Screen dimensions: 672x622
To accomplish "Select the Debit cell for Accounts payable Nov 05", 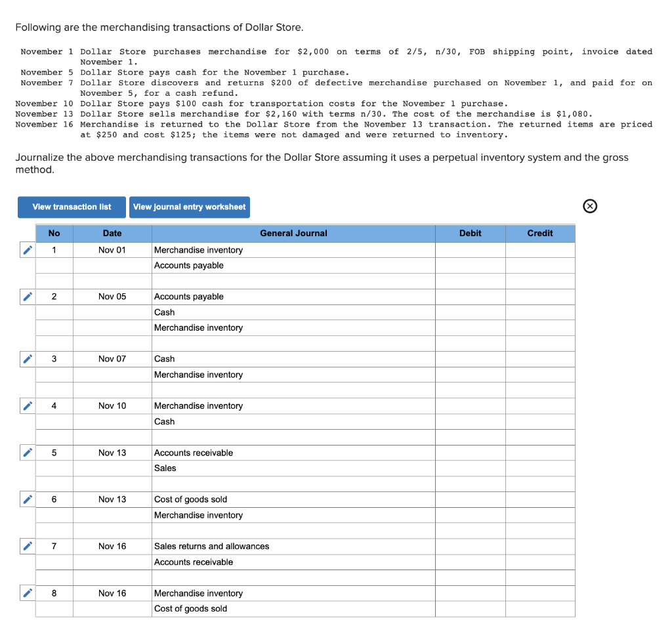I will click(x=470, y=297).
